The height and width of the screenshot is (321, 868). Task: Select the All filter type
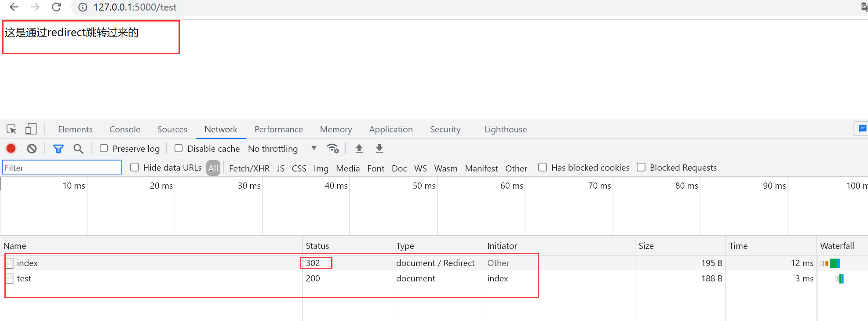coord(213,168)
